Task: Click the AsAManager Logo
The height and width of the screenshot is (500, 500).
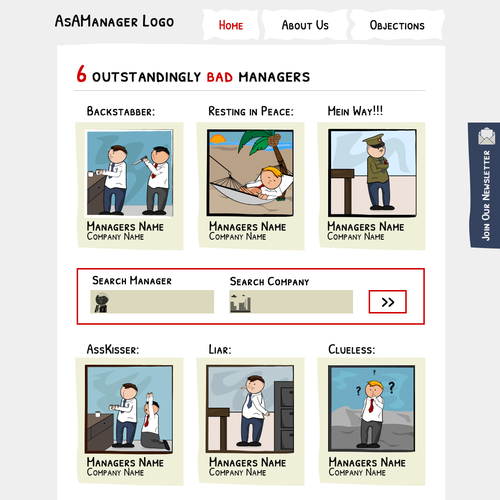Action: pyautogui.click(x=114, y=21)
